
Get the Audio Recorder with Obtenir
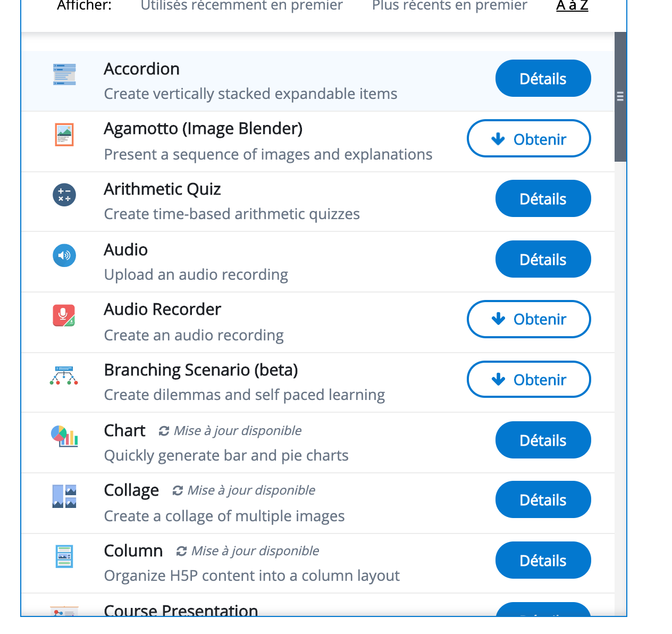529,319
